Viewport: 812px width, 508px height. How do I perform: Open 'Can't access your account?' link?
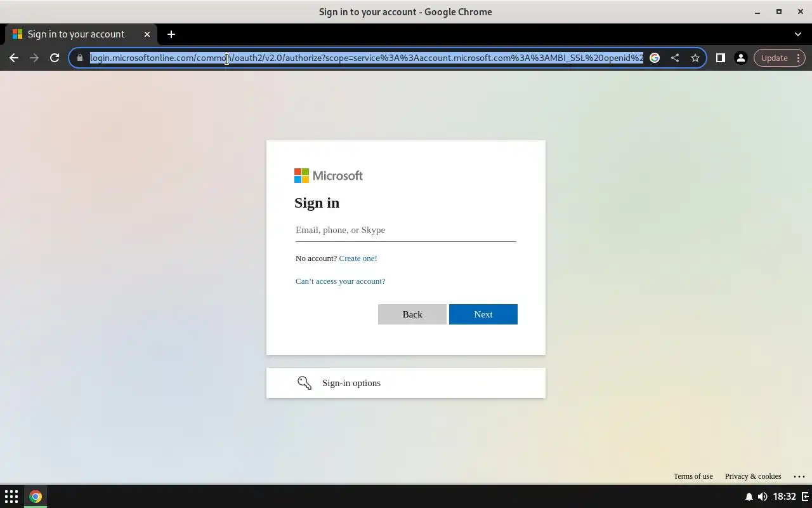coord(340,281)
